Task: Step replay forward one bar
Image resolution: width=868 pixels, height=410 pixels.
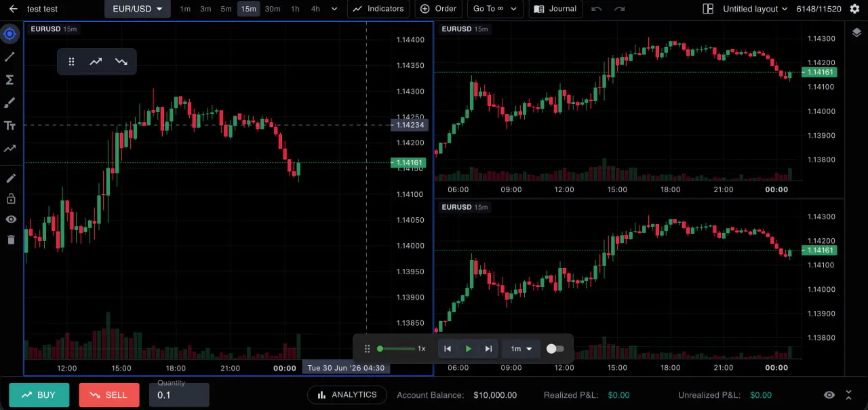Action: (x=488, y=349)
